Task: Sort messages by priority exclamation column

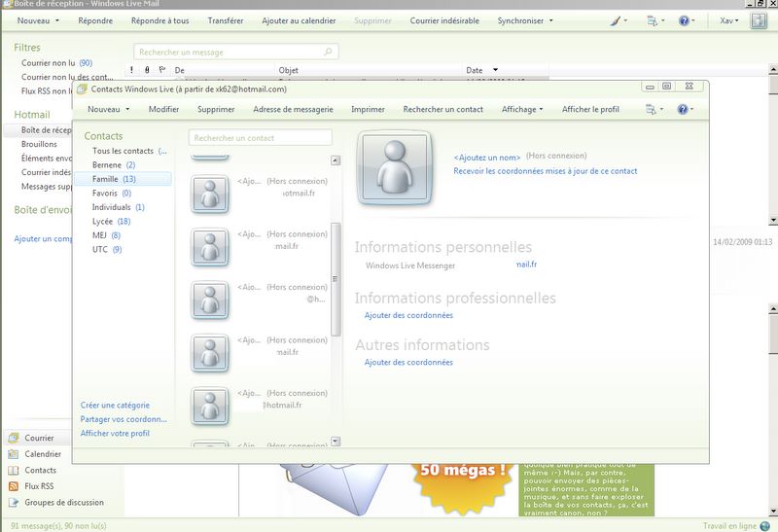Action: 131,70
